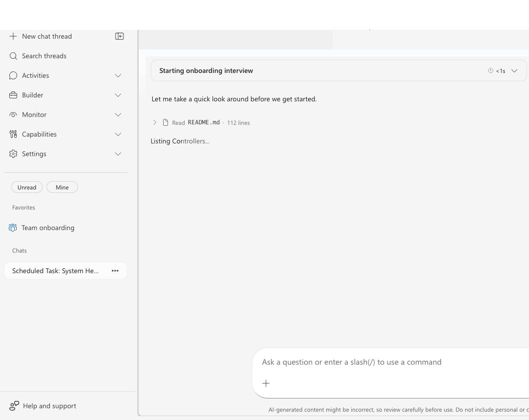Collapse the Starting onboarding interview panel chevron
This screenshot has height=420, width=529.
[514, 70]
